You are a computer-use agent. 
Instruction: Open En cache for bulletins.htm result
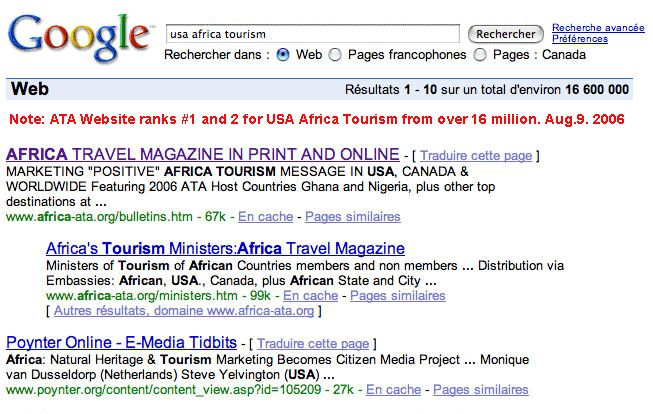pyautogui.click(x=265, y=216)
